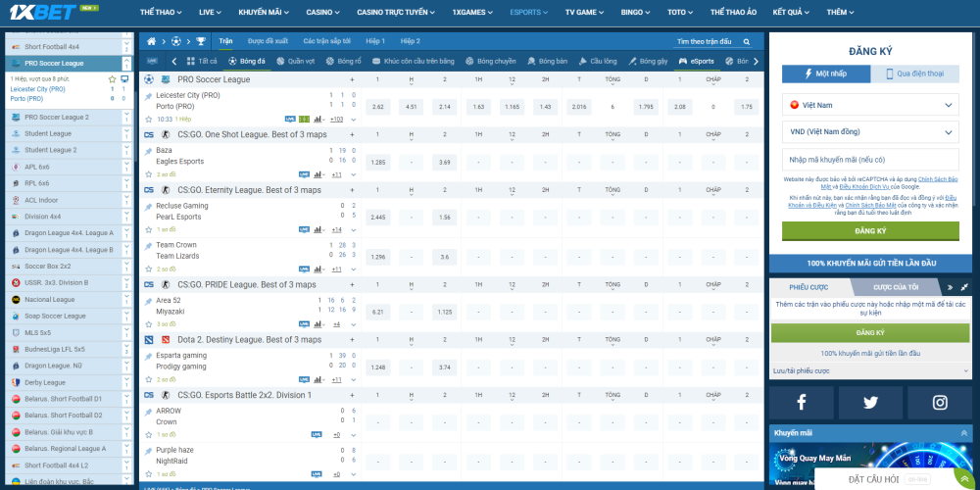Open Student League in sidebar
This screenshot has width=980, height=490.
click(48, 133)
